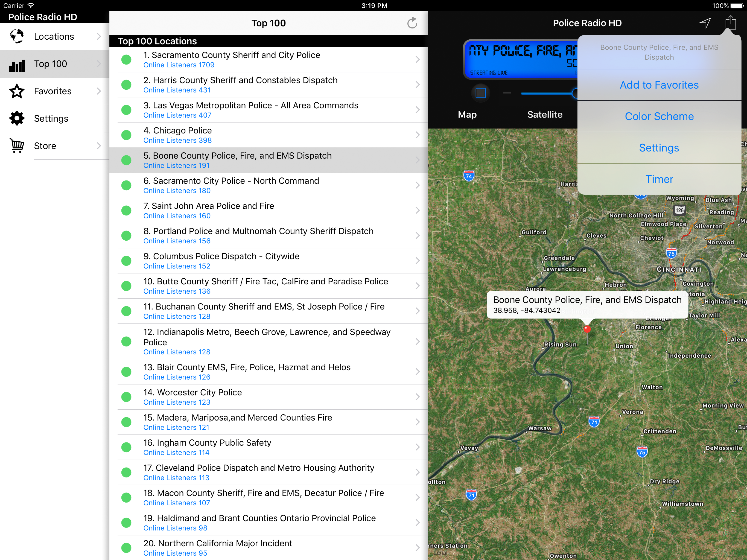Click the Settings gear icon in sidebar
This screenshot has height=560, width=747.
[x=17, y=119]
